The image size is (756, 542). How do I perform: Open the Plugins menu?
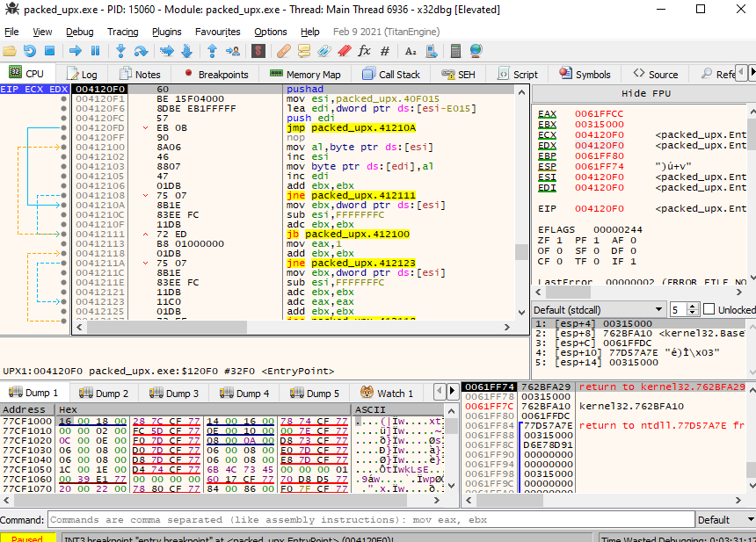pyautogui.click(x=167, y=32)
